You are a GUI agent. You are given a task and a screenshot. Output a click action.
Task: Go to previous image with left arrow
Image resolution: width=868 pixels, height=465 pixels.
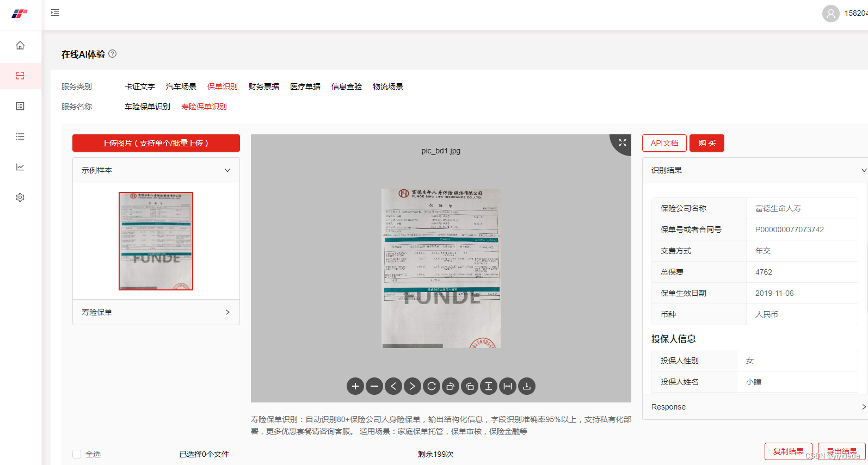click(393, 386)
